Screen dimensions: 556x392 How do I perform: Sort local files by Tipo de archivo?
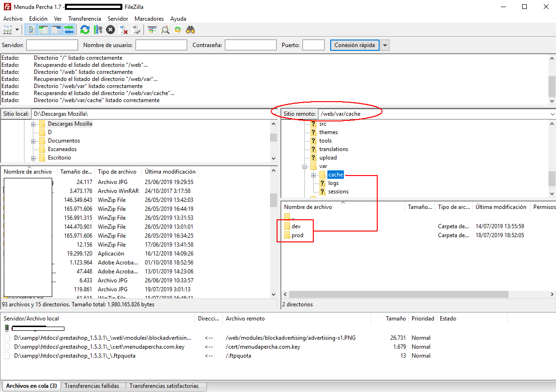coord(117,172)
